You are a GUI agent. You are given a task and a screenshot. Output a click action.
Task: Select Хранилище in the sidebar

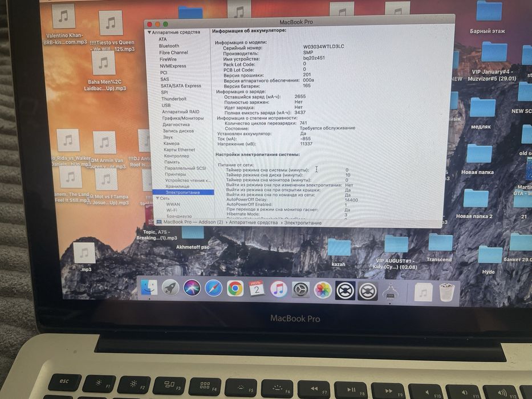tap(177, 186)
